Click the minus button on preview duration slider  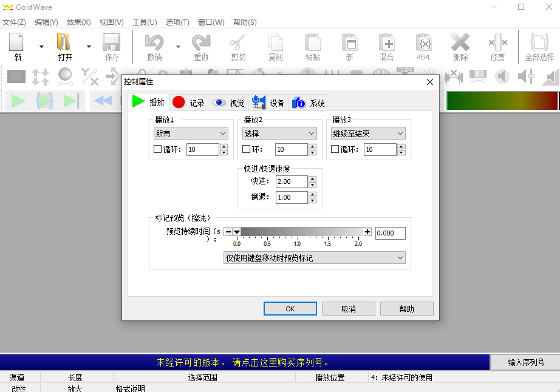point(228,232)
